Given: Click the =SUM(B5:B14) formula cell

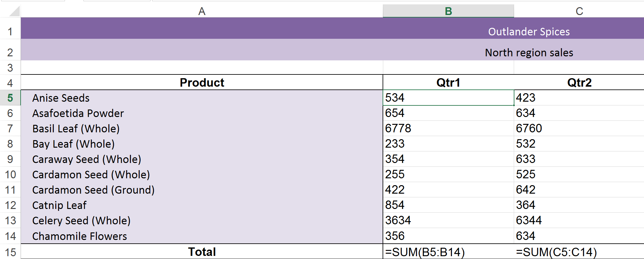Looking at the screenshot, I should [x=448, y=252].
